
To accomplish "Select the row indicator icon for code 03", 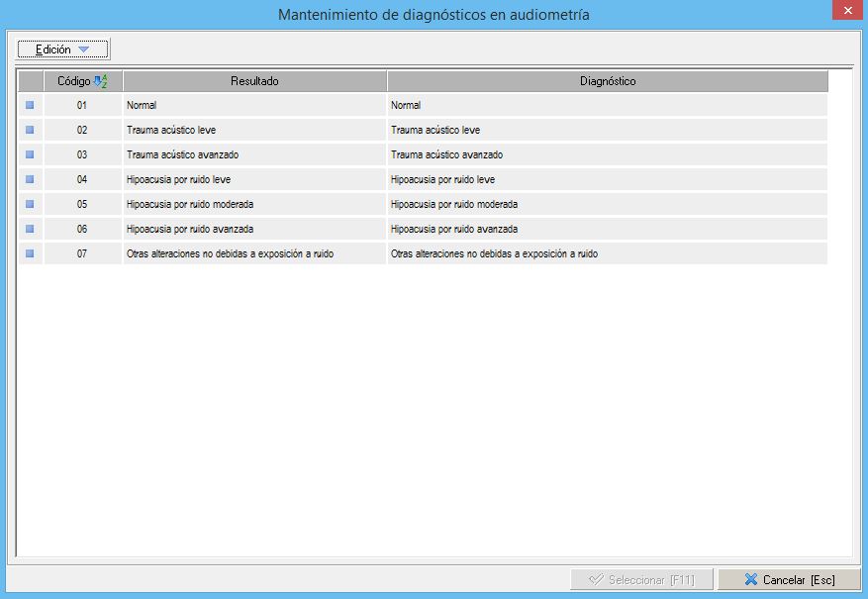I will [30, 154].
